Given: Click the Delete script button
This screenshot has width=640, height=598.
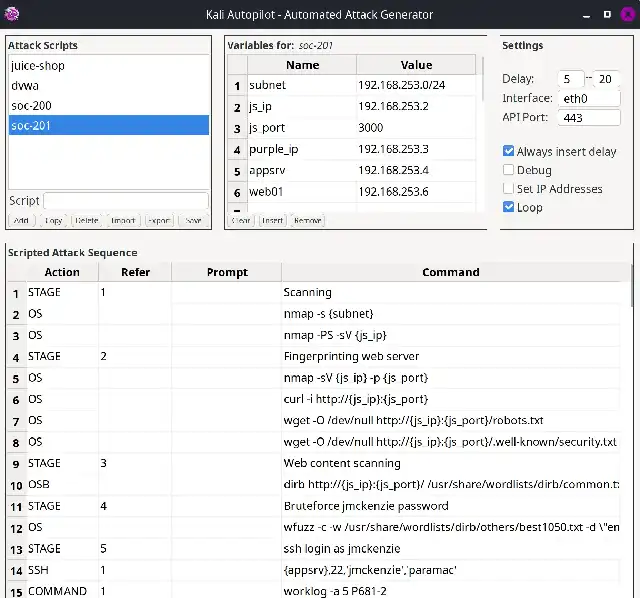Looking at the screenshot, I should pyautogui.click(x=87, y=220).
